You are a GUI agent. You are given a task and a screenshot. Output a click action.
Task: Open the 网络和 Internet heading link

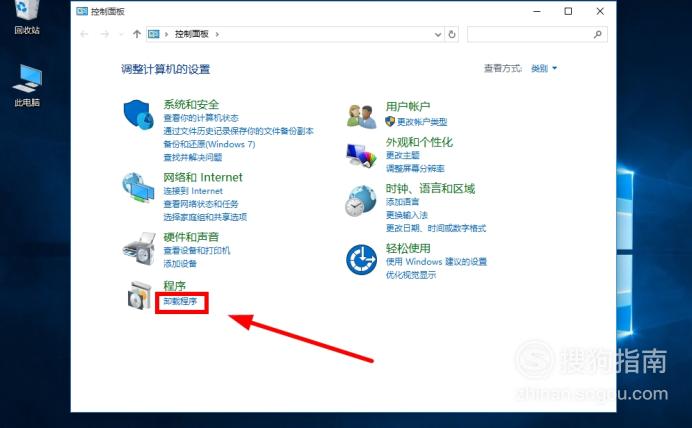point(203,177)
